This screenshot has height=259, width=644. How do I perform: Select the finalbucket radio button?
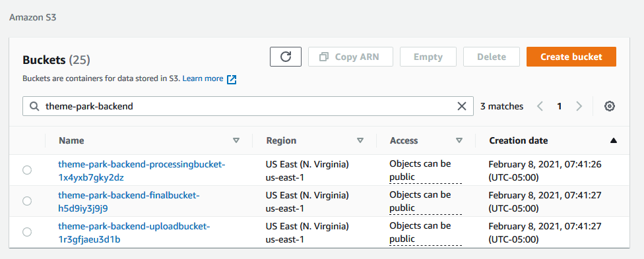tap(27, 201)
